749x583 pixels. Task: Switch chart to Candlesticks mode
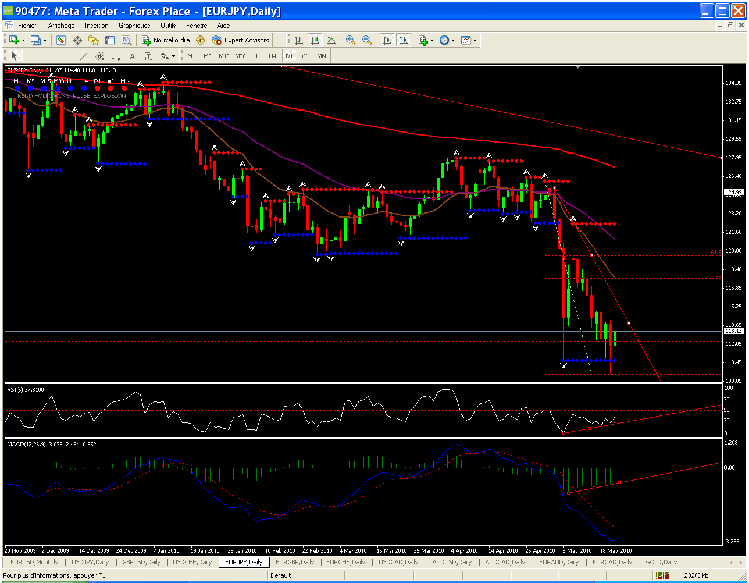tap(315, 40)
